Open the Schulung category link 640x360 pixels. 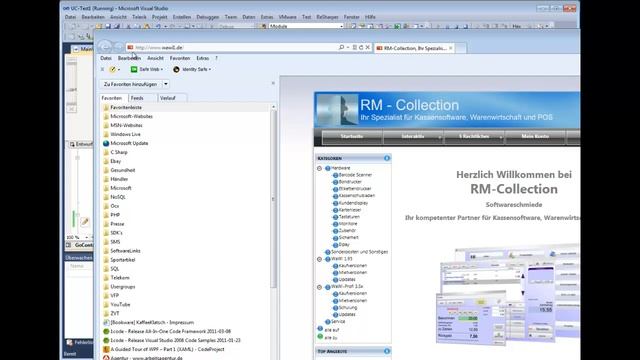[x=348, y=308]
